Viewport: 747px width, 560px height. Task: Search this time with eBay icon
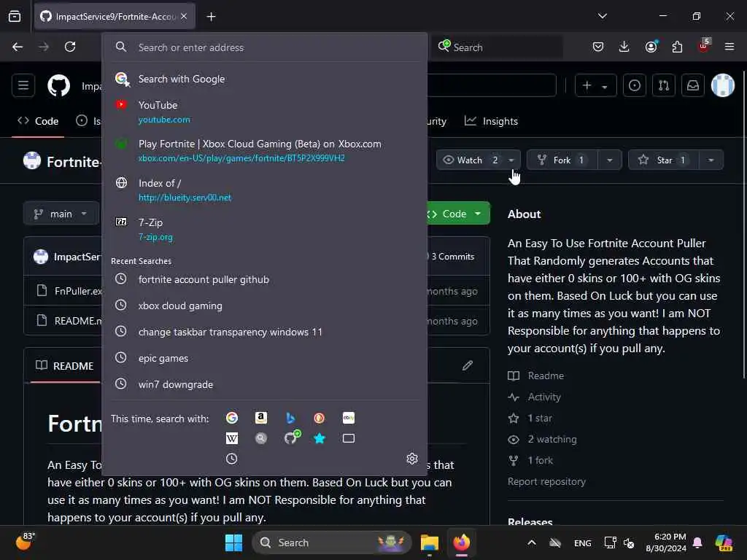point(348,418)
